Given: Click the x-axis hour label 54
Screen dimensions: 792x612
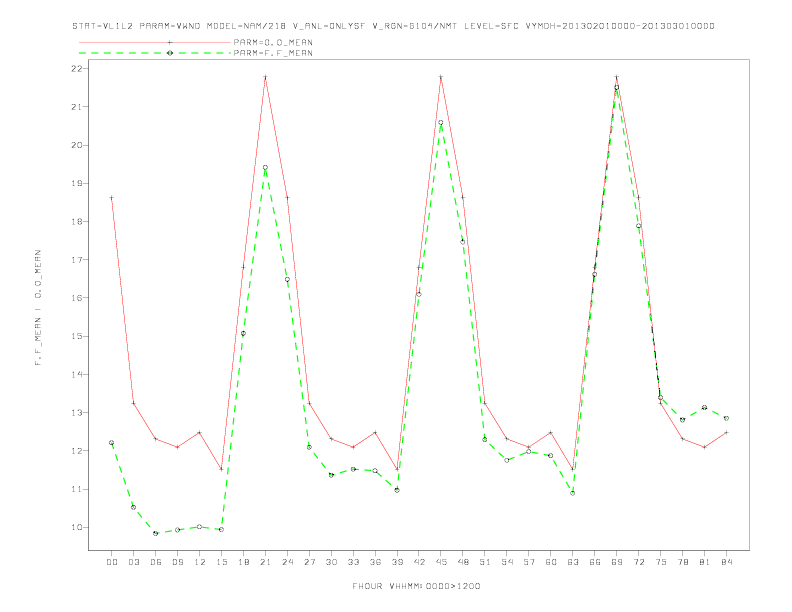Looking at the screenshot, I should tap(507, 562).
